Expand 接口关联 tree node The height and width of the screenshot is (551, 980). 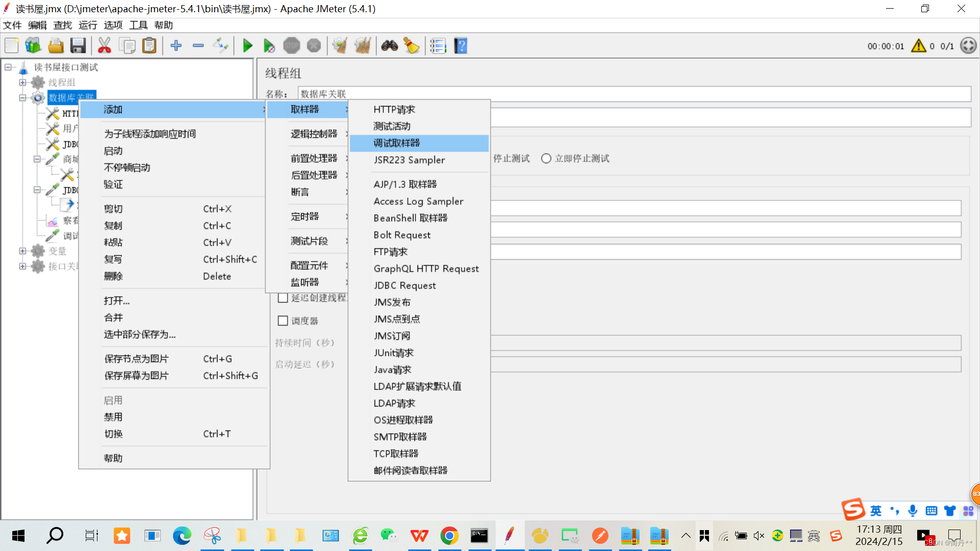pyautogui.click(x=22, y=266)
